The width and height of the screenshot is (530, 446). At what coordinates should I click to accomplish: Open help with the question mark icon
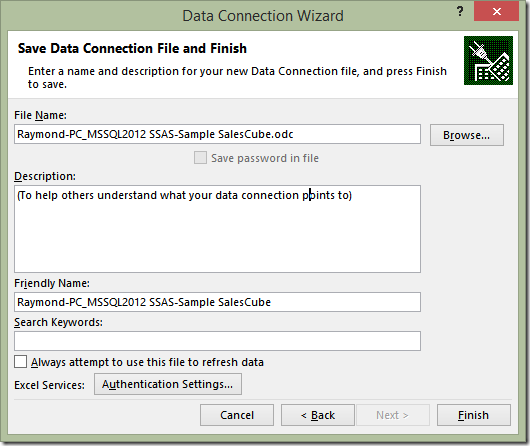460,11
